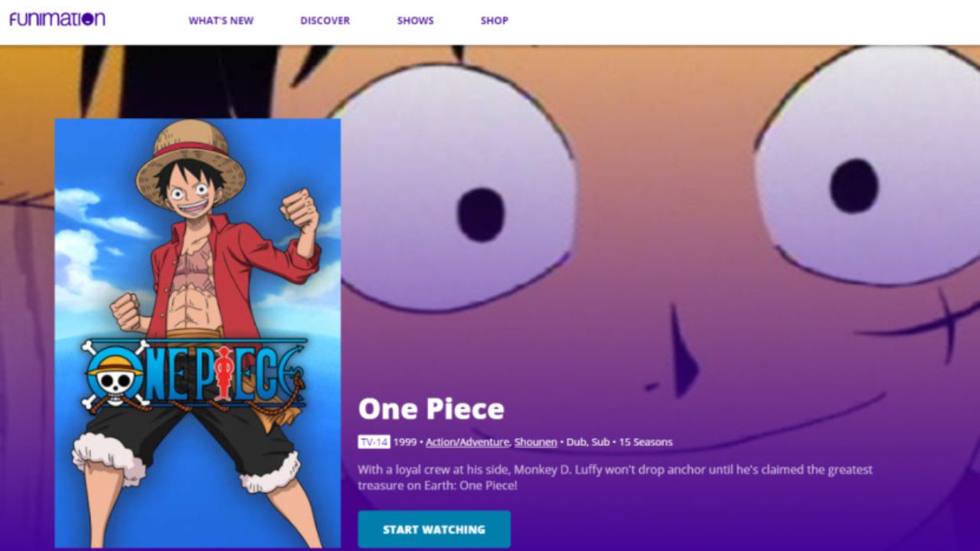The width and height of the screenshot is (980, 551).
Task: Open the Shounen genre link
Action: coord(535,442)
